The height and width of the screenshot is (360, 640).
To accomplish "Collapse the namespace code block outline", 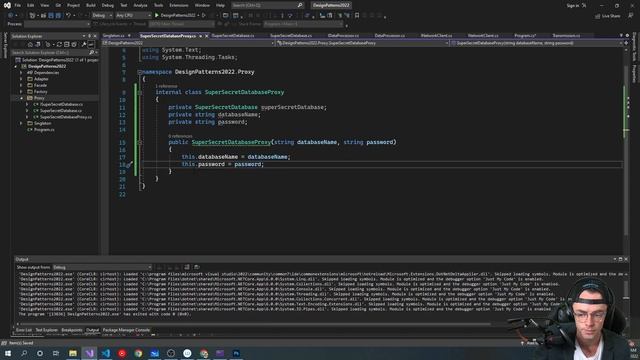I will click(x=140, y=72).
